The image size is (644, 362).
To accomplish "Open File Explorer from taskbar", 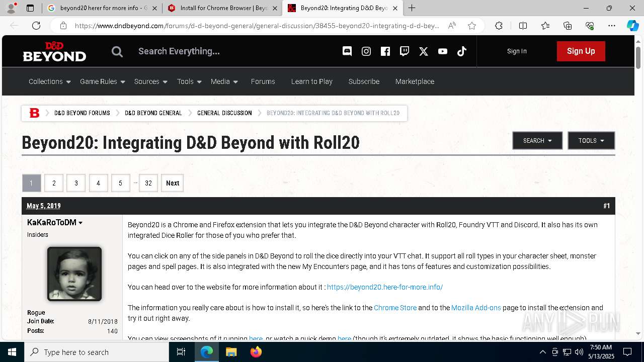I will point(231,352).
